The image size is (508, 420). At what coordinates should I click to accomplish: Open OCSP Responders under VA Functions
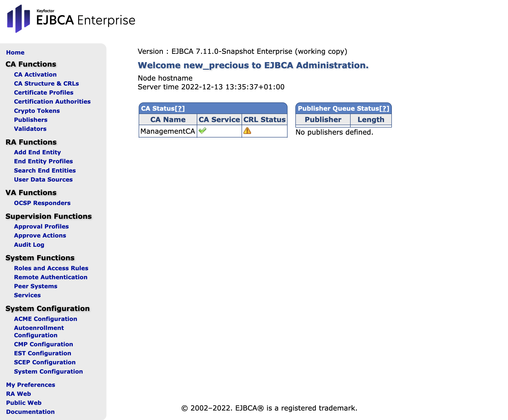tap(42, 203)
